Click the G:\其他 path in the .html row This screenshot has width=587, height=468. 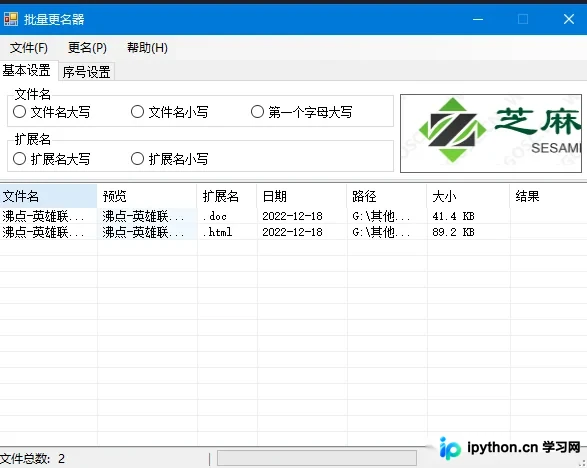tap(381, 232)
